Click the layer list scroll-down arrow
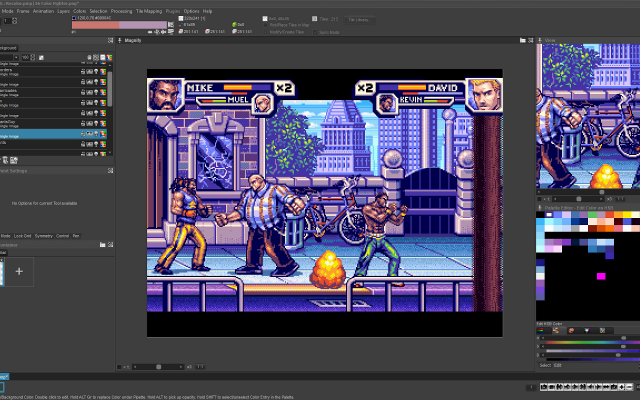Viewport: 640px width, 400px height. pos(110,153)
